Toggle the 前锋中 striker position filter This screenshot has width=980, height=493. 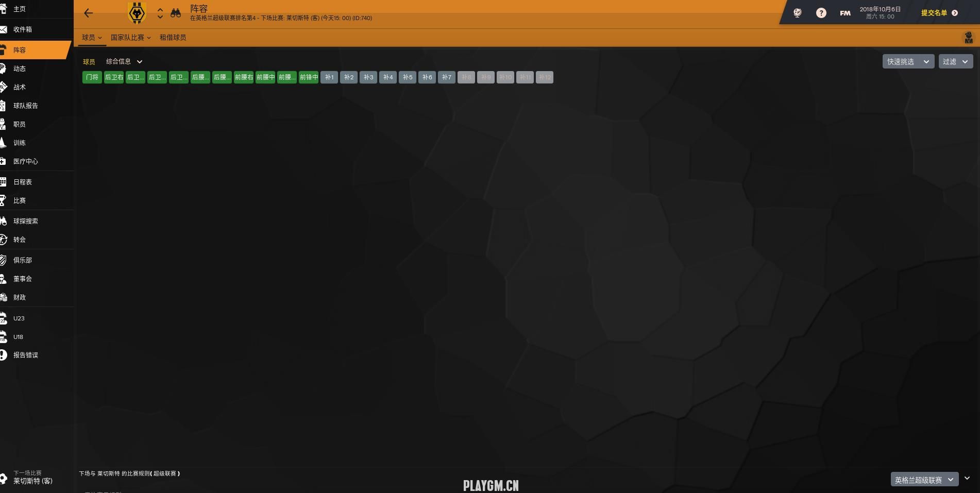tap(309, 77)
